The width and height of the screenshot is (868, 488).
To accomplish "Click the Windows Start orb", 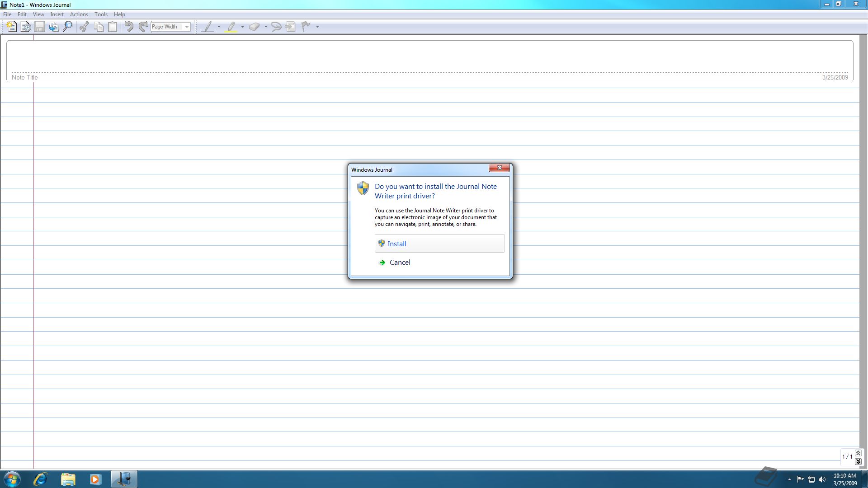I will [12, 479].
